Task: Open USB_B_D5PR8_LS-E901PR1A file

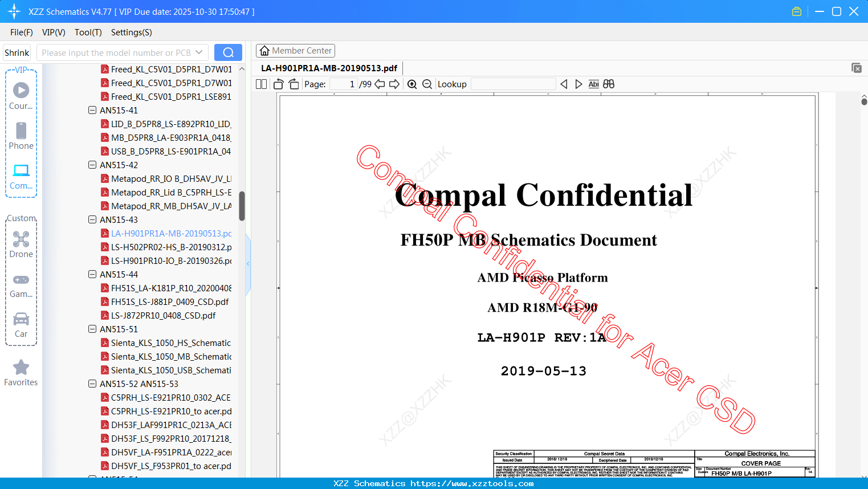Action: [171, 151]
